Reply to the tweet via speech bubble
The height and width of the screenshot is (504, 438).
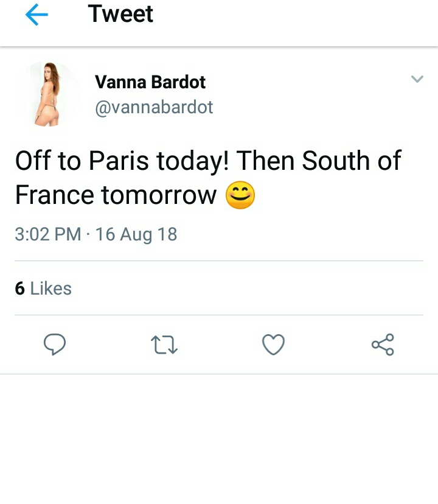tap(55, 345)
